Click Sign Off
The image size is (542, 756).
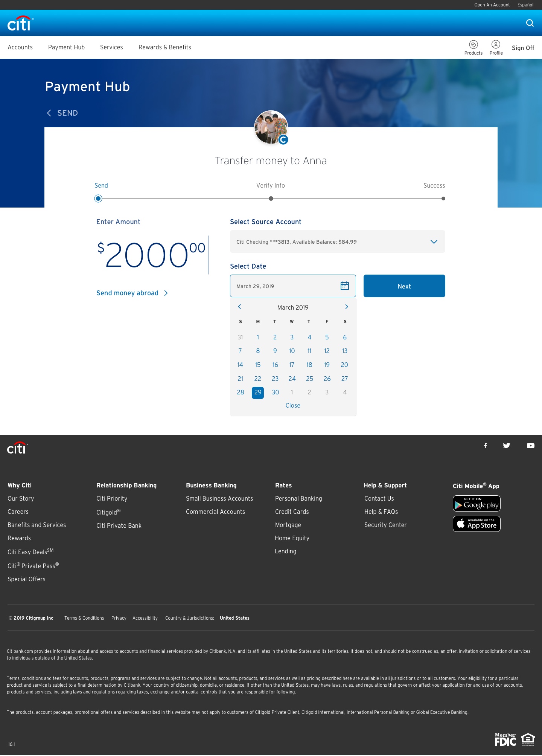coord(523,48)
